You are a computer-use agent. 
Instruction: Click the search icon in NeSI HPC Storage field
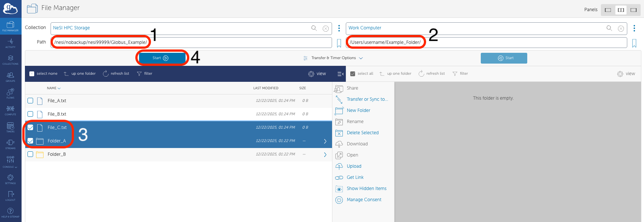(314, 28)
